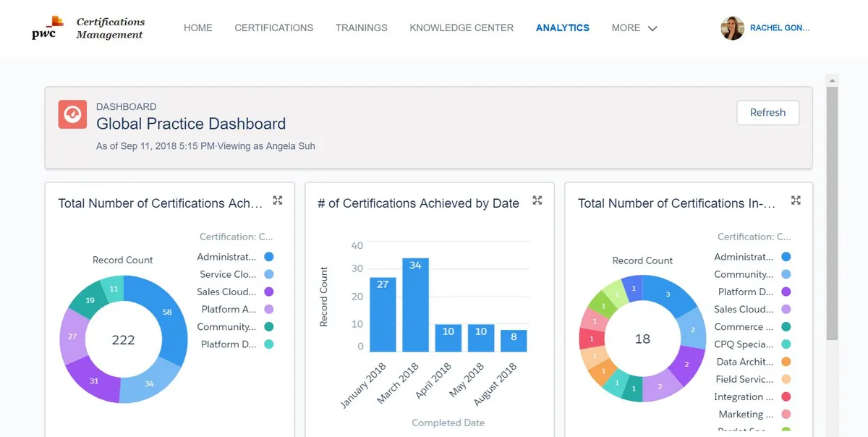Click Administrat... blue swatch in left legend
Screen dimensions: 868x437
point(269,257)
